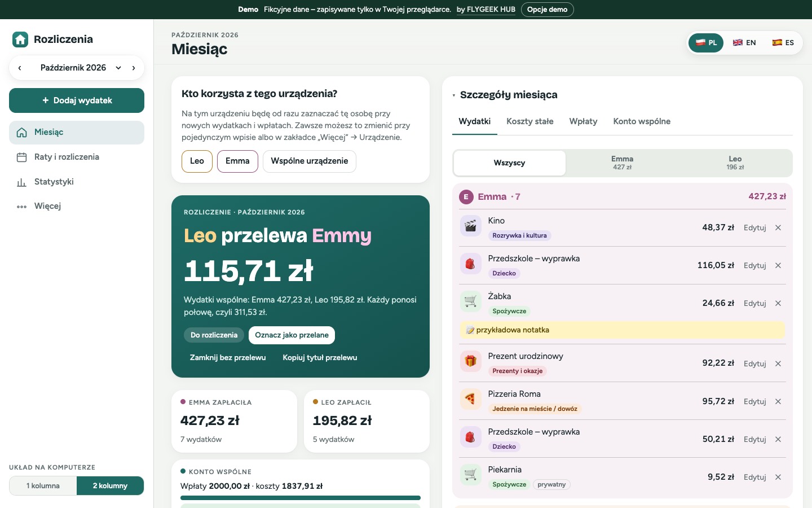Switch language to Spanish (ES)
812x508 pixels.
[x=783, y=43]
